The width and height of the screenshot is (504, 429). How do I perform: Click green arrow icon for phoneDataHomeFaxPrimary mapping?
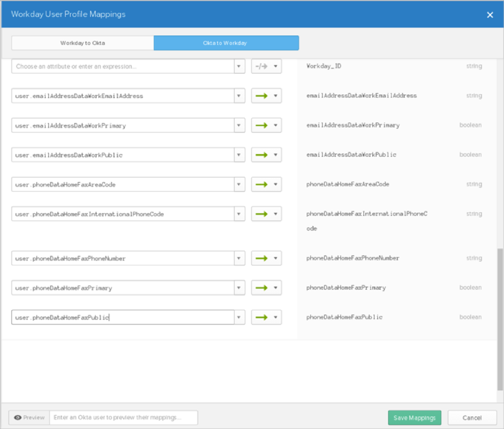click(x=261, y=288)
